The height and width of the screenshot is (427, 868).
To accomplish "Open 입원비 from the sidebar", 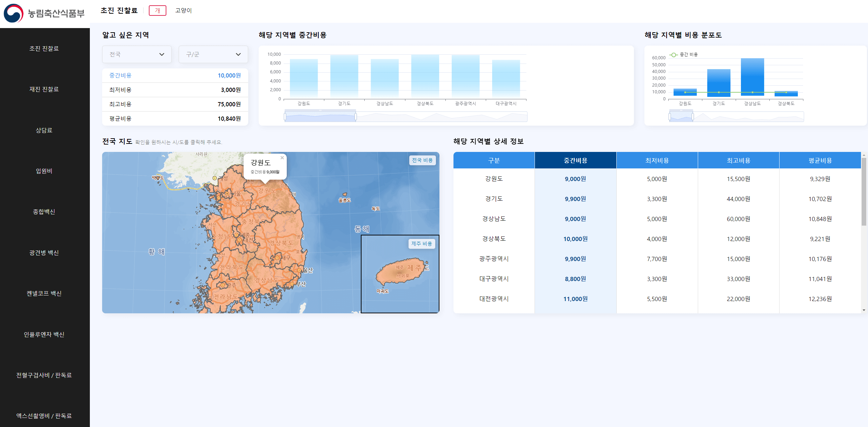I will (44, 171).
